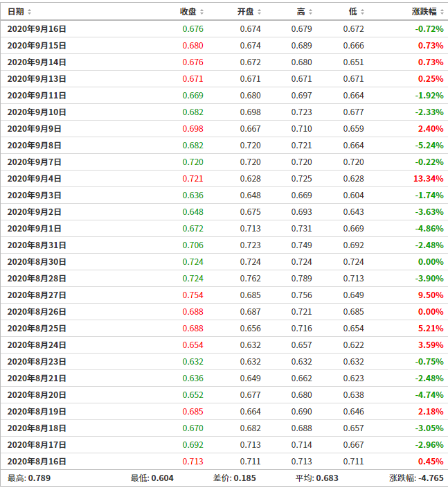448x488 pixels.
Task: Select the date cell 2020年9月1日
Action: 34,229
